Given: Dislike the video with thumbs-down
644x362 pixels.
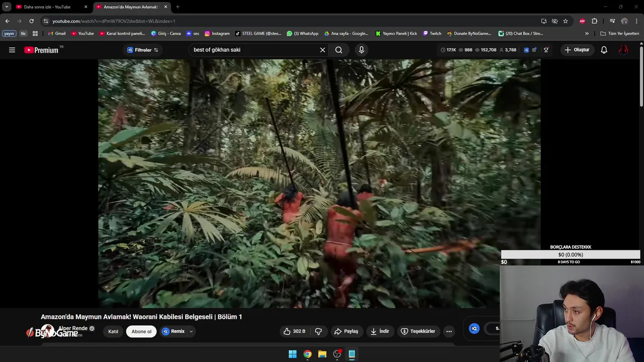Looking at the screenshot, I should 318,331.
